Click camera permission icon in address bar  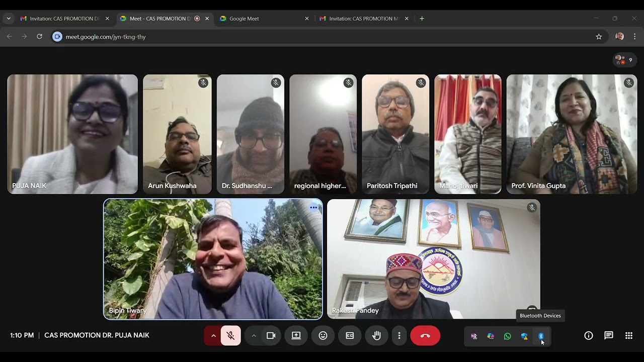tap(57, 37)
